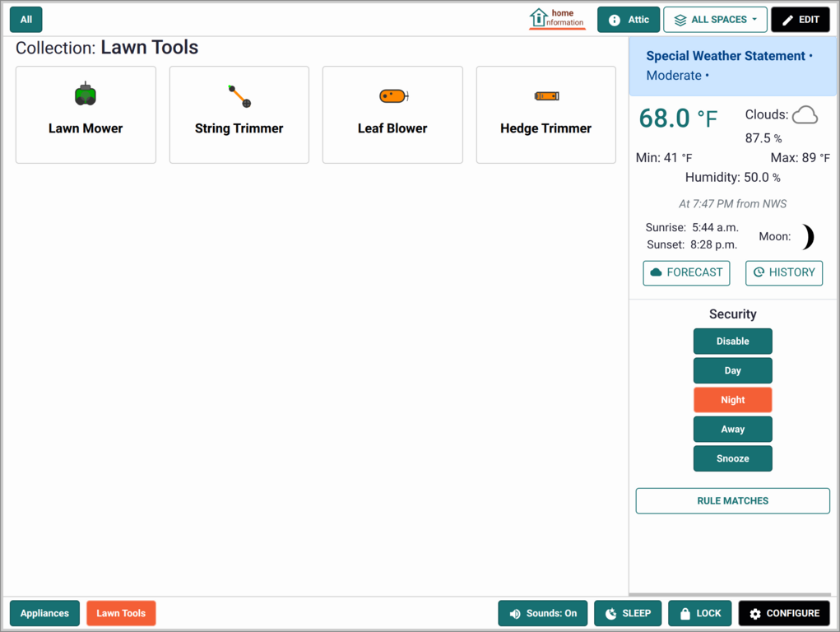Click 'At 7:47 PM from NWS' text
Image resolution: width=840 pixels, height=632 pixels.
pyautogui.click(x=732, y=204)
